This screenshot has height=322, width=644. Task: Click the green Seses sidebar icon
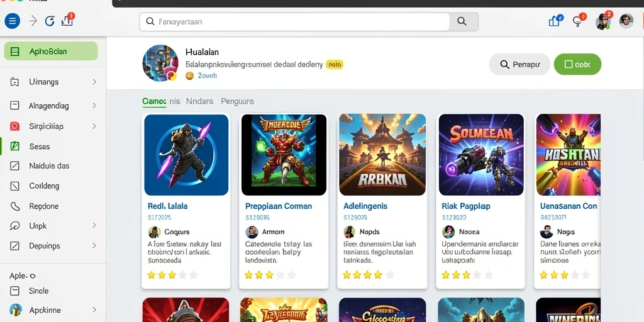pos(14,146)
